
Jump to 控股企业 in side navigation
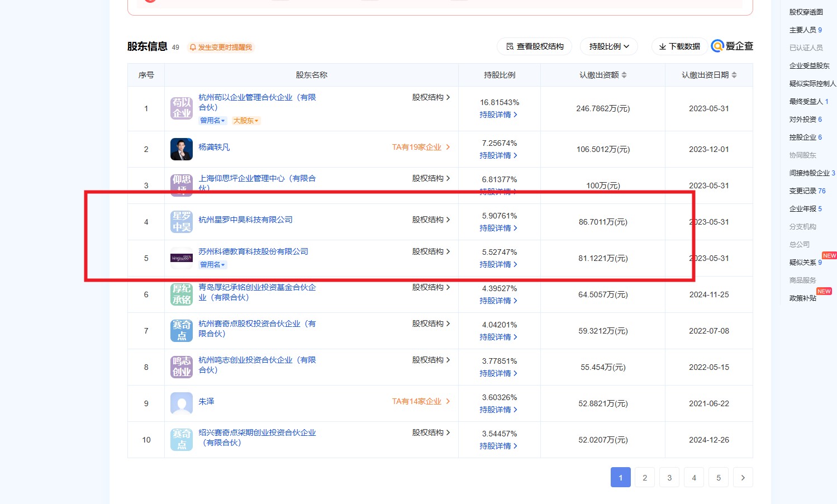(805, 137)
